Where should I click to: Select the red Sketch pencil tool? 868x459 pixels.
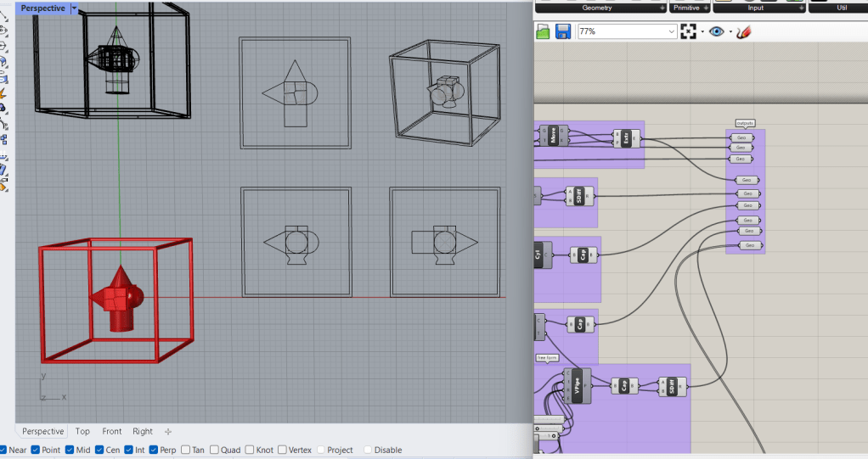pyautogui.click(x=745, y=31)
